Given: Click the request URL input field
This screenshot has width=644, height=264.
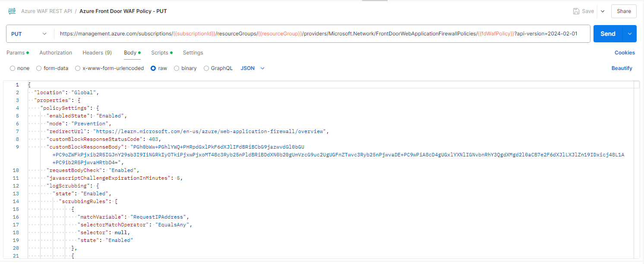Looking at the screenshot, I should (302, 33).
